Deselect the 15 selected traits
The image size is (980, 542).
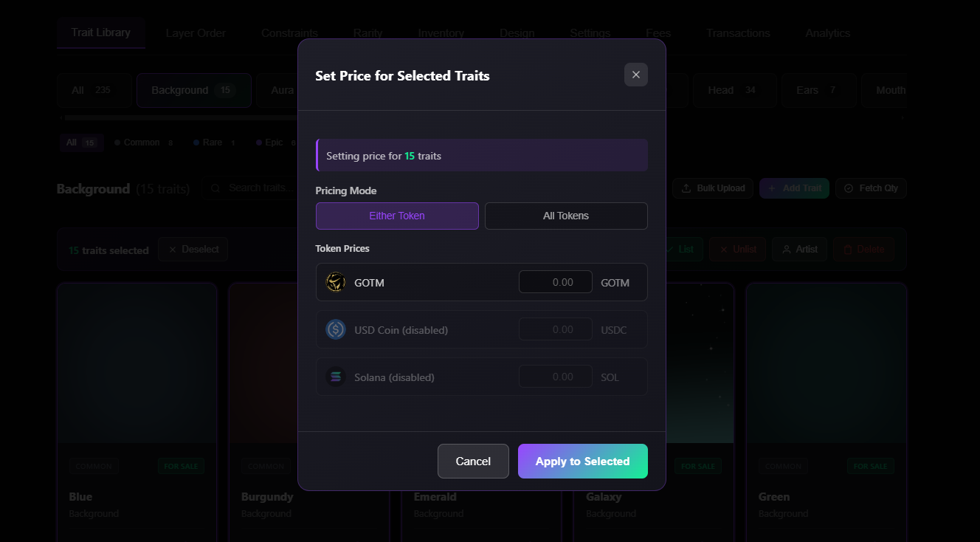click(193, 250)
